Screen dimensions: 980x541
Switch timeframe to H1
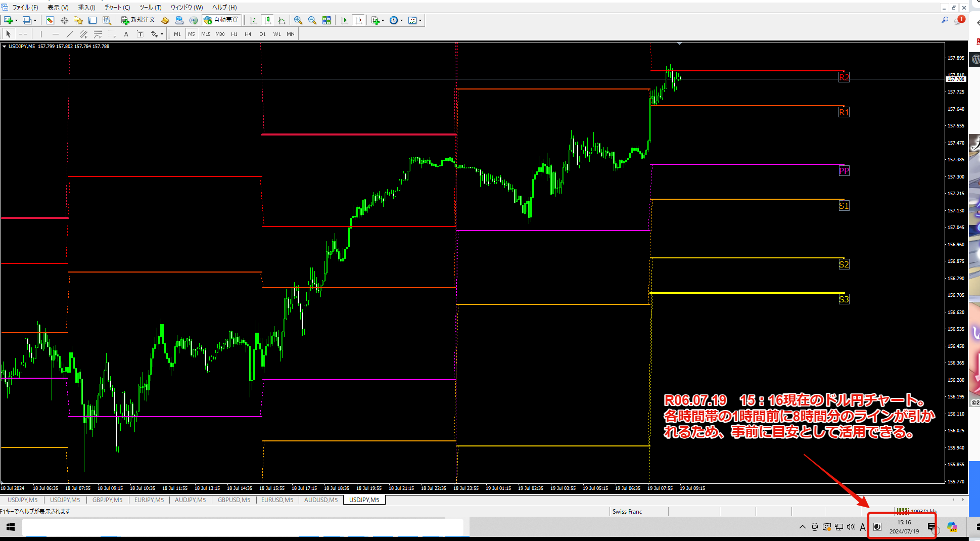pos(234,34)
